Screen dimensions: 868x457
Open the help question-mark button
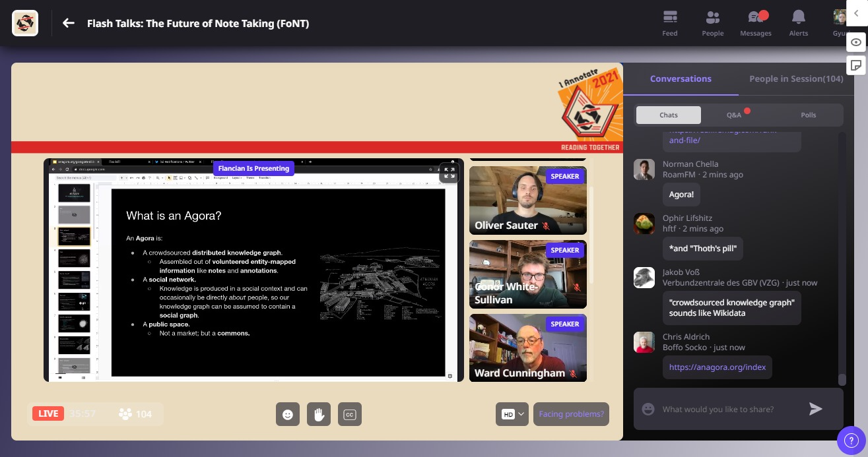pyautogui.click(x=851, y=440)
